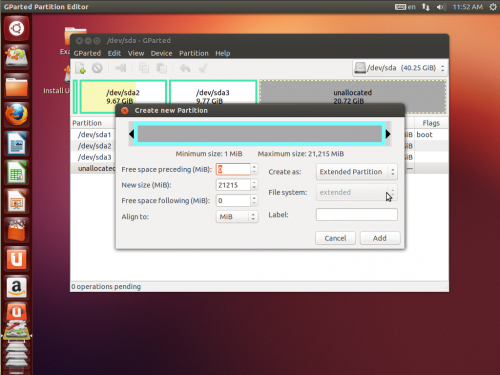
Task: Click stepper of Free space following field
Action: [x=254, y=200]
